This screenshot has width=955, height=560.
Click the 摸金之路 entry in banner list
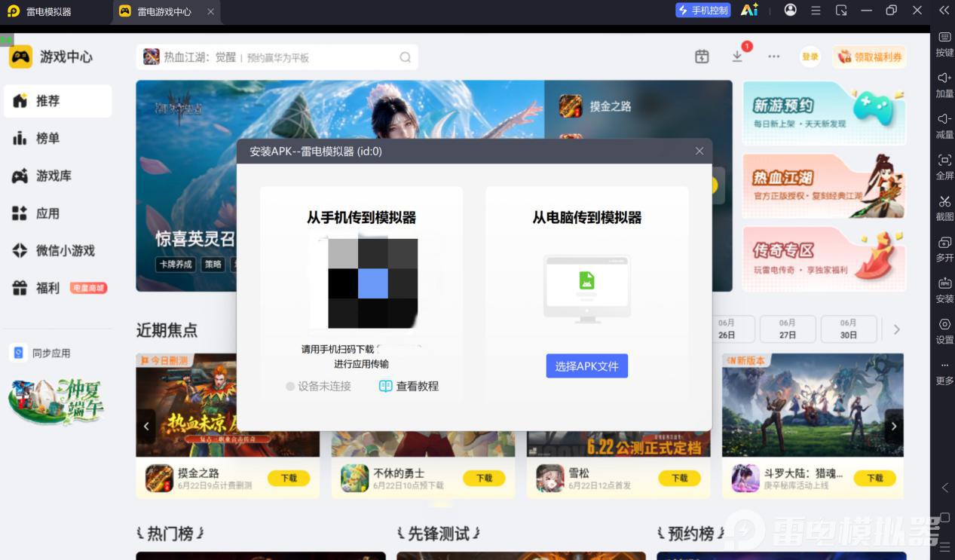point(595,106)
